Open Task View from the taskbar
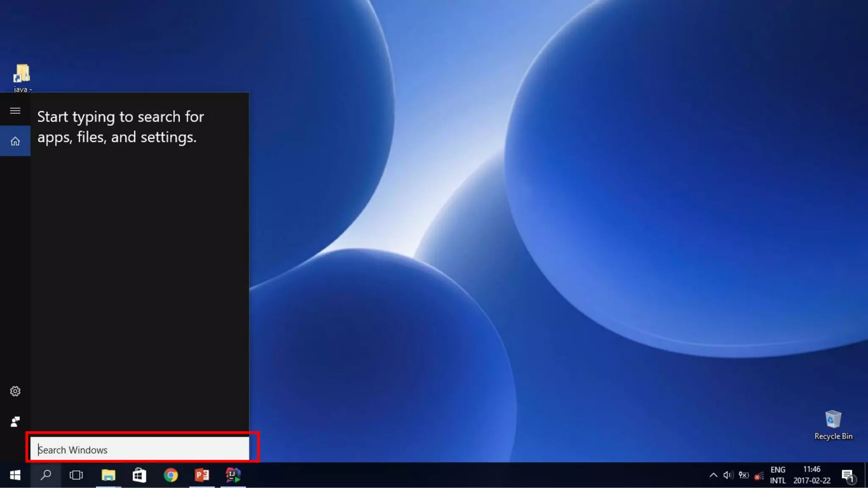 76,475
